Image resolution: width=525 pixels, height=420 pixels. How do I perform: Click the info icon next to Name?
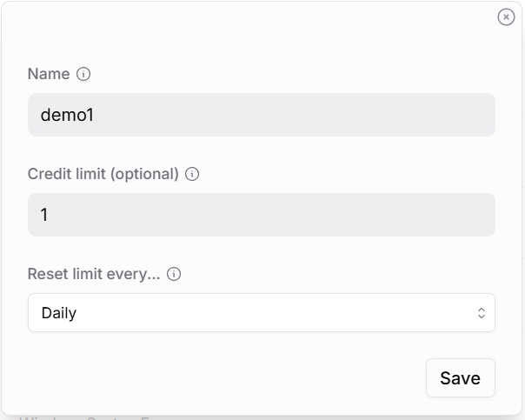[x=83, y=74]
